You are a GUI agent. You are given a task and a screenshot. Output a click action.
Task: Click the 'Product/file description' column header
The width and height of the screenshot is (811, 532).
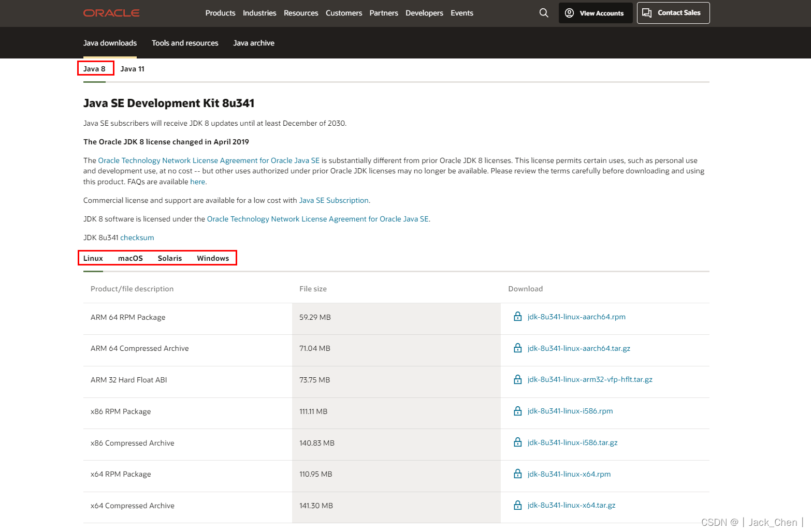(132, 289)
